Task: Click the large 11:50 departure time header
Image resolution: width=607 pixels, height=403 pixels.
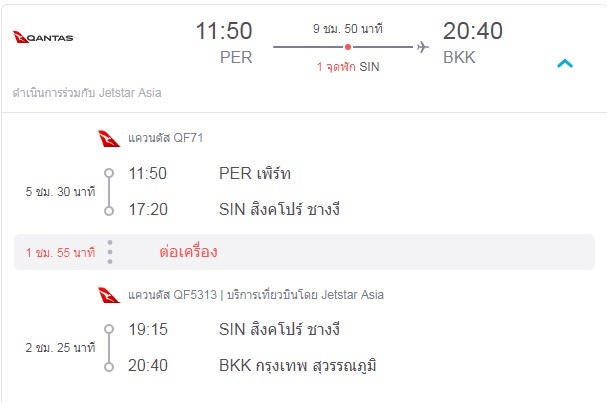Action: click(224, 31)
